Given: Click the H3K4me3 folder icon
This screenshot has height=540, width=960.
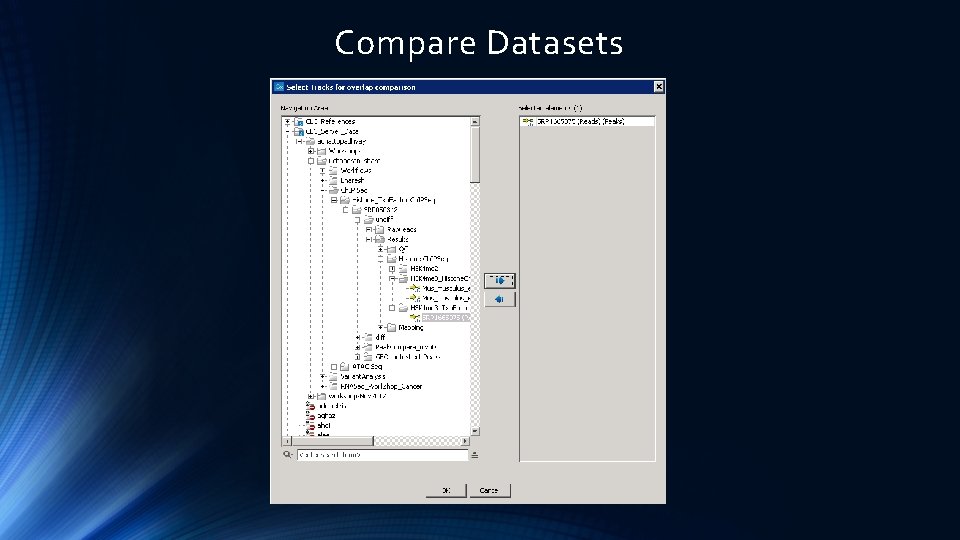Looking at the screenshot, I should point(403,269).
